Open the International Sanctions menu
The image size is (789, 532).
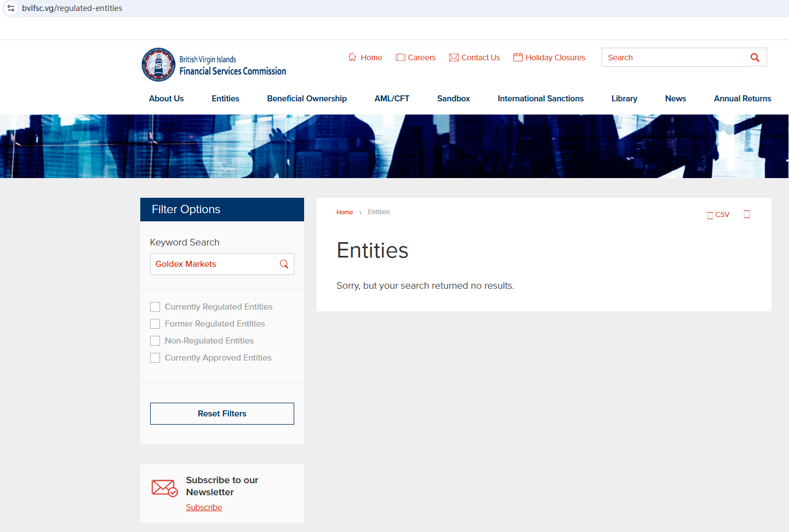[541, 99]
